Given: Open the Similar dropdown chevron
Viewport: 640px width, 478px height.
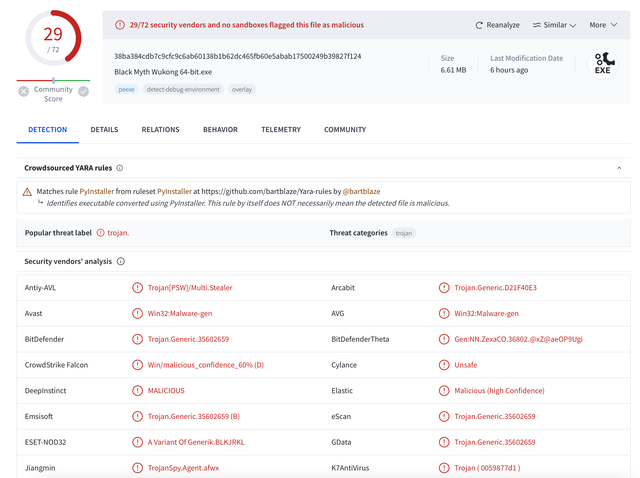Looking at the screenshot, I should click(573, 25).
